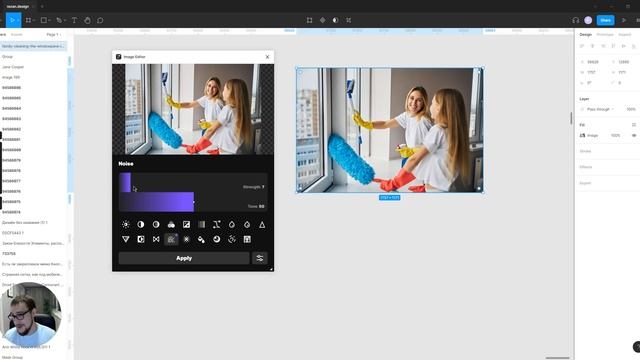Image resolution: width=640 pixels, height=360 pixels.
Task: Click the Create component icon
Action: pyautogui.click(x=322, y=20)
